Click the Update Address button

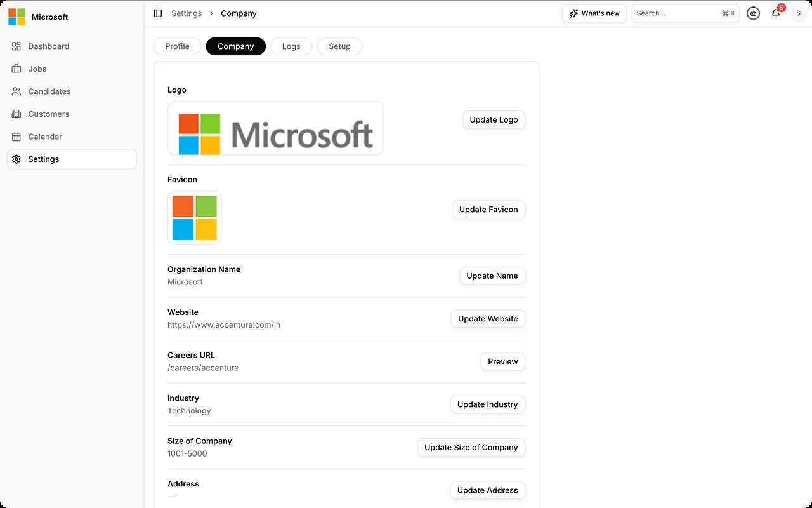tap(488, 490)
